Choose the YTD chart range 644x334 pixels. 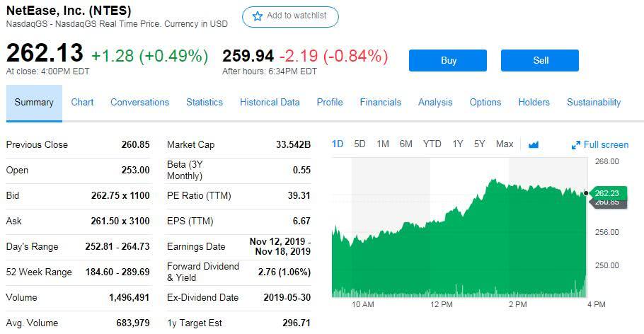(x=432, y=144)
